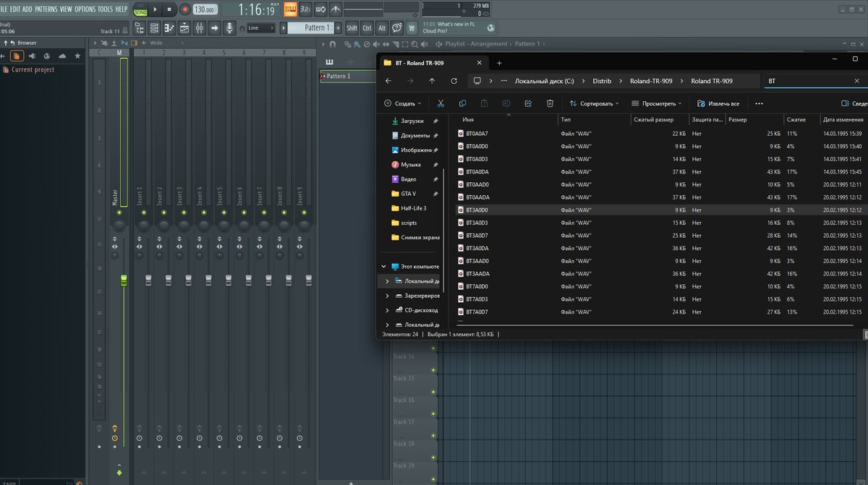Viewport: 868px width, 485px height.
Task: Click the delete trash icon in Explorer
Action: pos(550,103)
